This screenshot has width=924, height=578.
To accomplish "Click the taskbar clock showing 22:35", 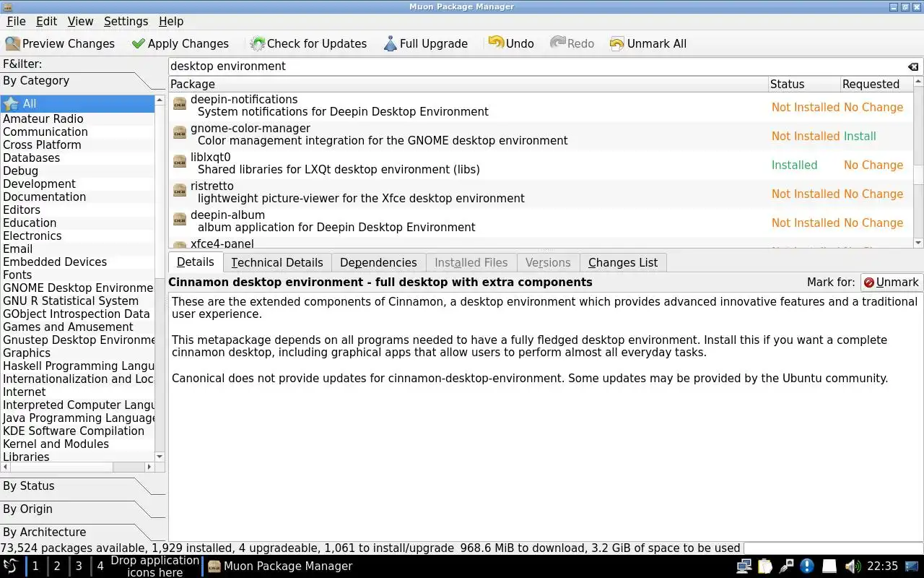I will pos(882,566).
